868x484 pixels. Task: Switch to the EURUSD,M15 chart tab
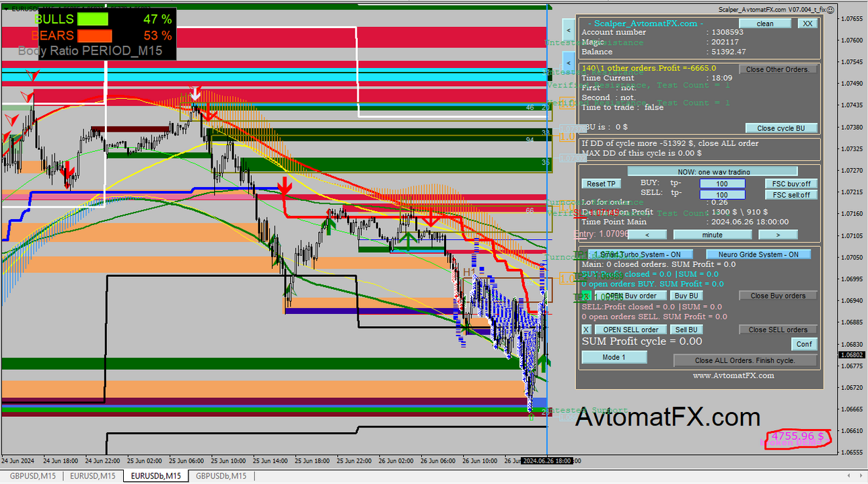tap(93, 476)
